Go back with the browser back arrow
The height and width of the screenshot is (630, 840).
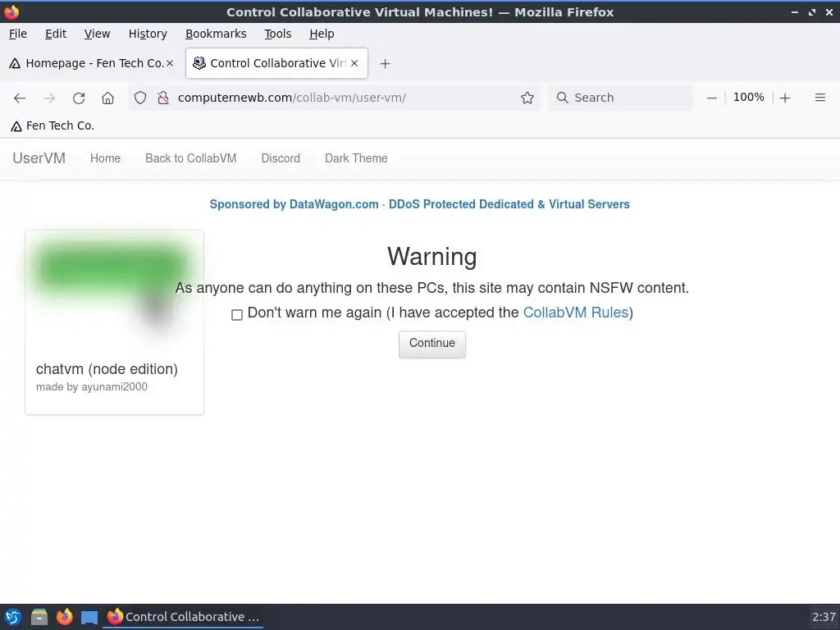pos(20,98)
